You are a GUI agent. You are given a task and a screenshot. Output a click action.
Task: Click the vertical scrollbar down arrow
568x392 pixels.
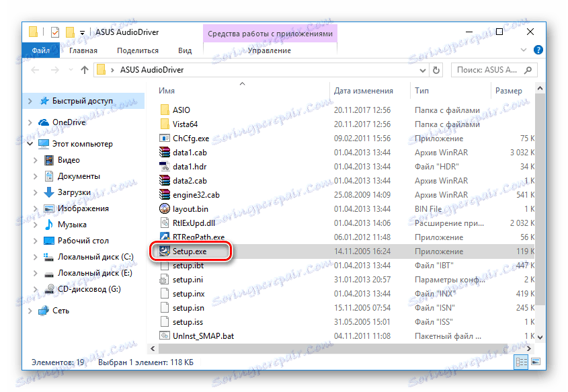pos(540,338)
